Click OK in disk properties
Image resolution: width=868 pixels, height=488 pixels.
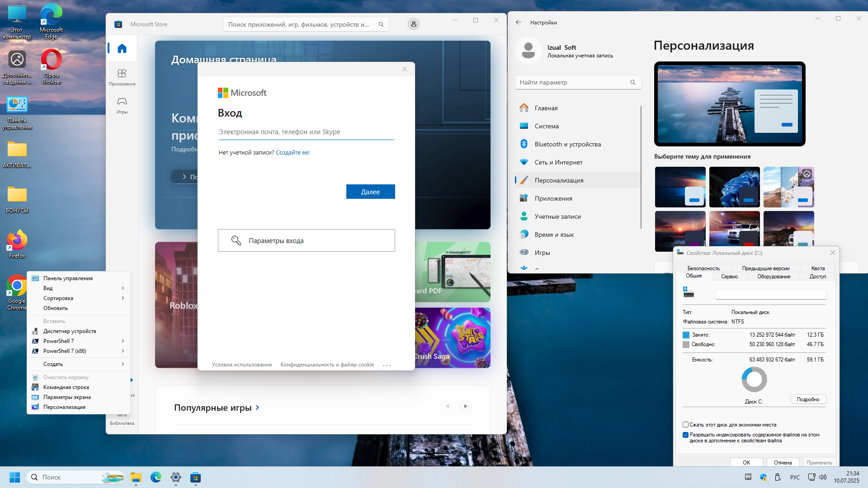[x=746, y=462]
